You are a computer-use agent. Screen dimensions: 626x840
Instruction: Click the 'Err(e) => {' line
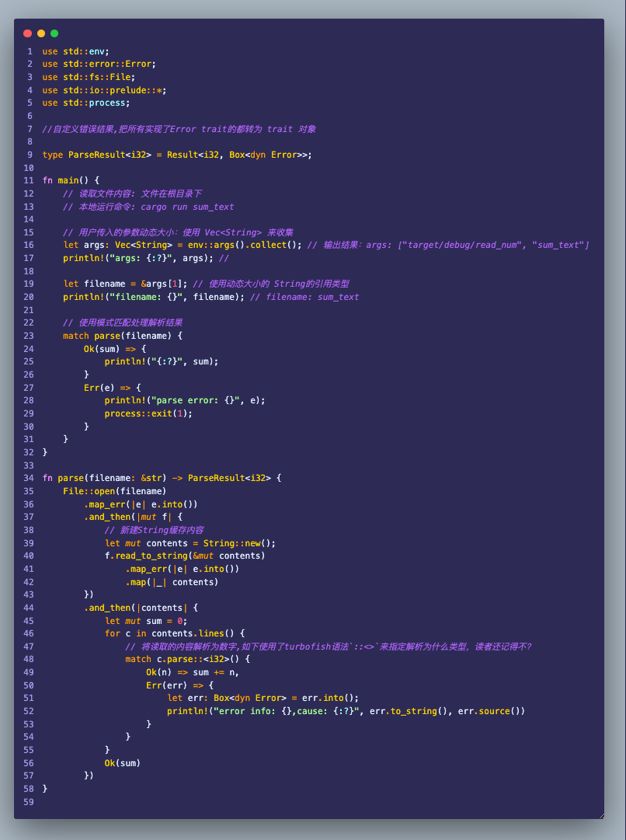click(x=112, y=388)
